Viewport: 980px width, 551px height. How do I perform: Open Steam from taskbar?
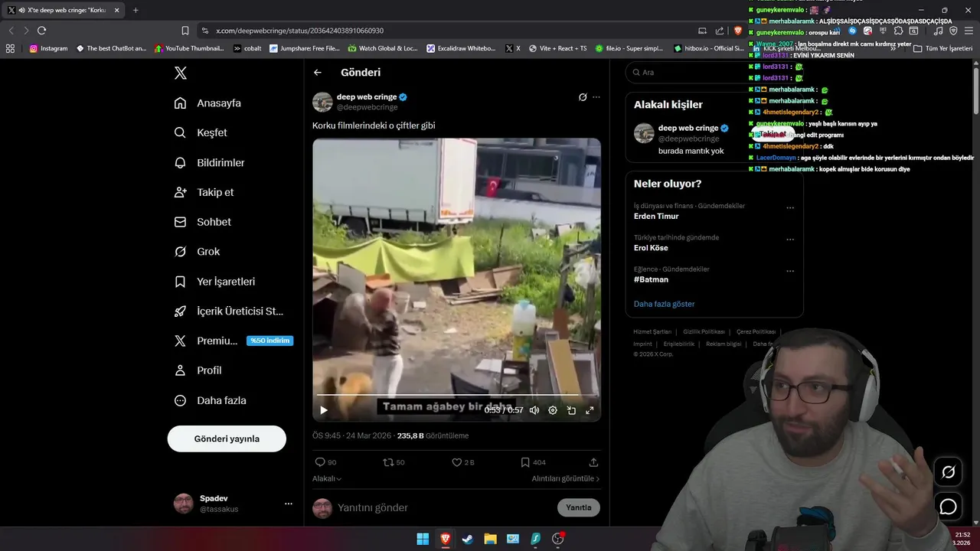[x=467, y=539]
